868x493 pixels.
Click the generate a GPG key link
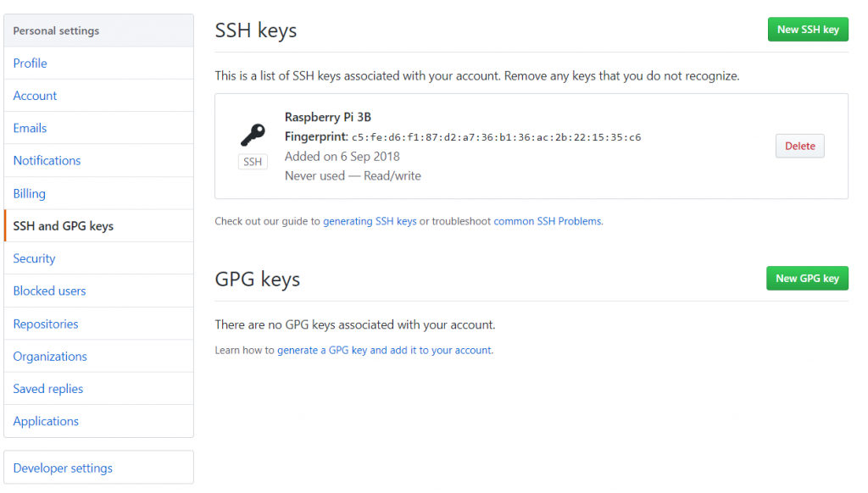384,350
